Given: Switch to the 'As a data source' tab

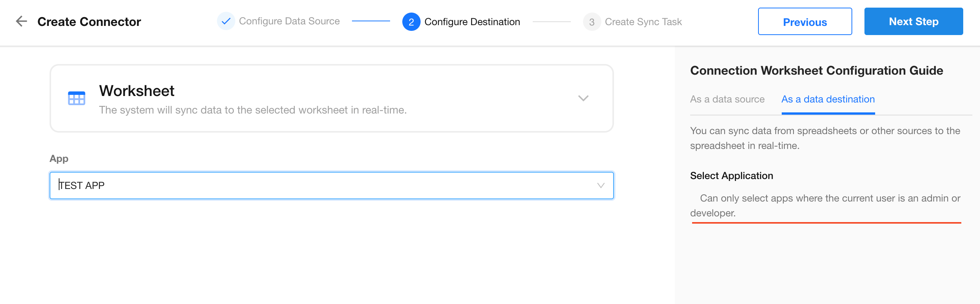Looking at the screenshot, I should click(x=727, y=99).
